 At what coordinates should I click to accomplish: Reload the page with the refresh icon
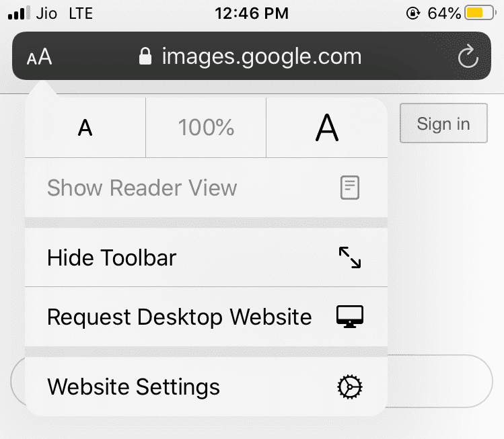(x=468, y=57)
